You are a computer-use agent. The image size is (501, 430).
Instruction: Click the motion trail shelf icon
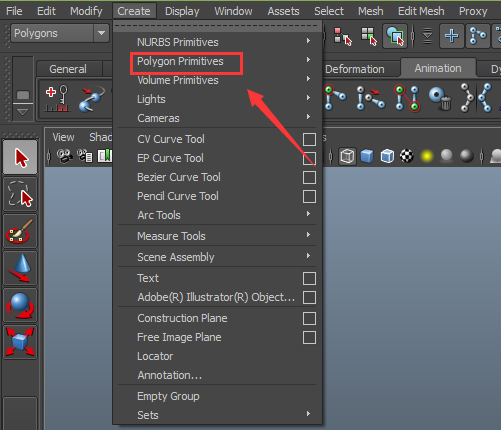click(92, 99)
